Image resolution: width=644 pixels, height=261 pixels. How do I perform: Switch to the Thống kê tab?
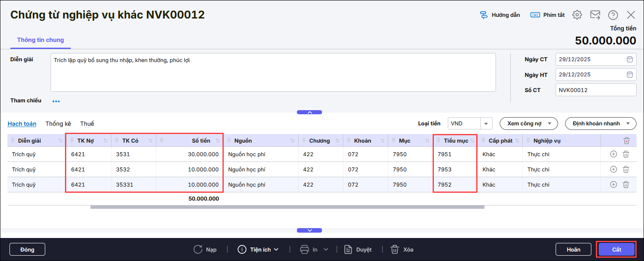(58, 124)
